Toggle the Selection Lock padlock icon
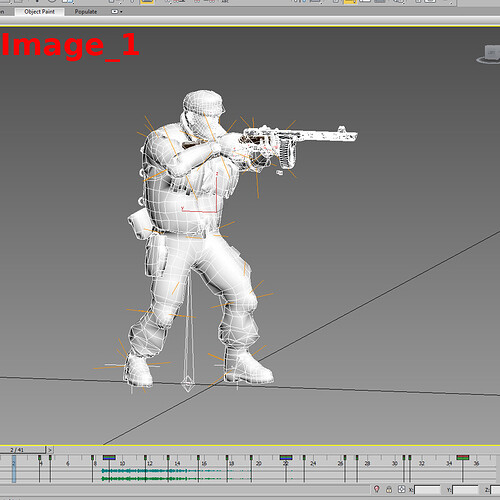Viewport: 500px width, 500px height. tap(389, 489)
